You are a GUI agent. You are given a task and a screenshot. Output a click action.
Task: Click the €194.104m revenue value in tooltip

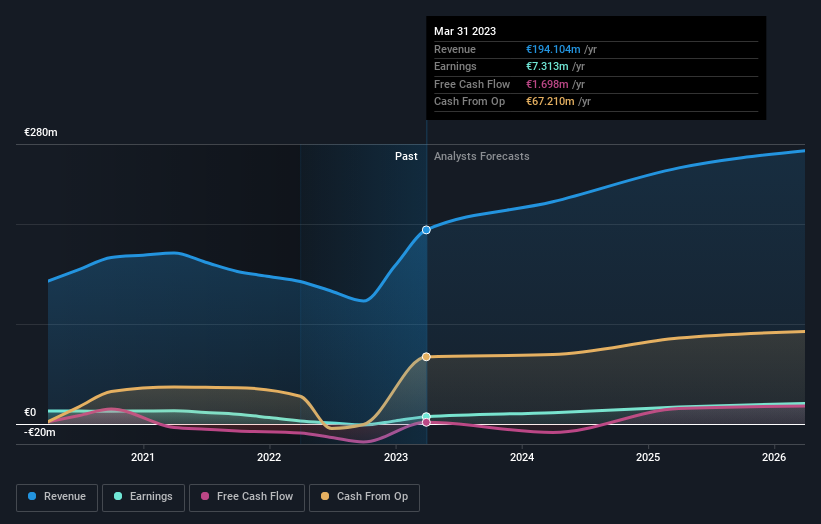(553, 49)
